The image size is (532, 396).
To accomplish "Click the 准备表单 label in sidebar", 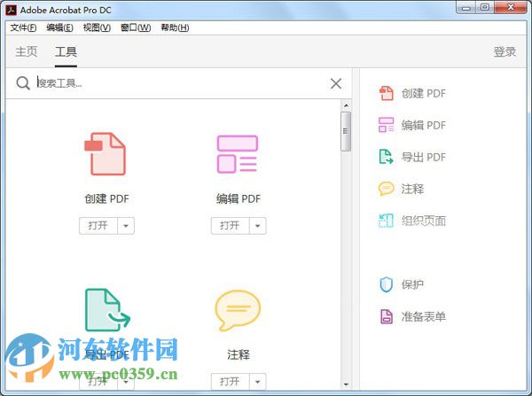I will click(424, 316).
